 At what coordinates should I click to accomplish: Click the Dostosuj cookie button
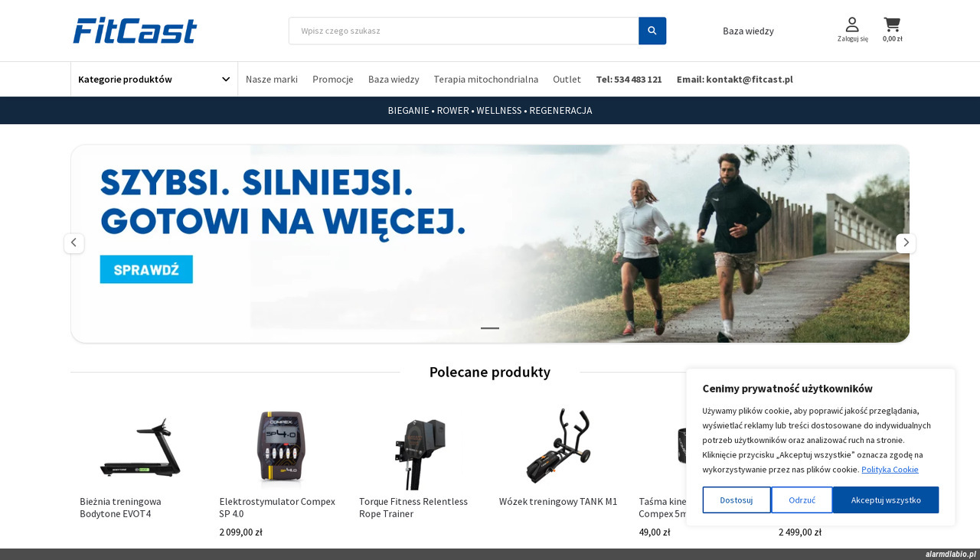point(737,500)
